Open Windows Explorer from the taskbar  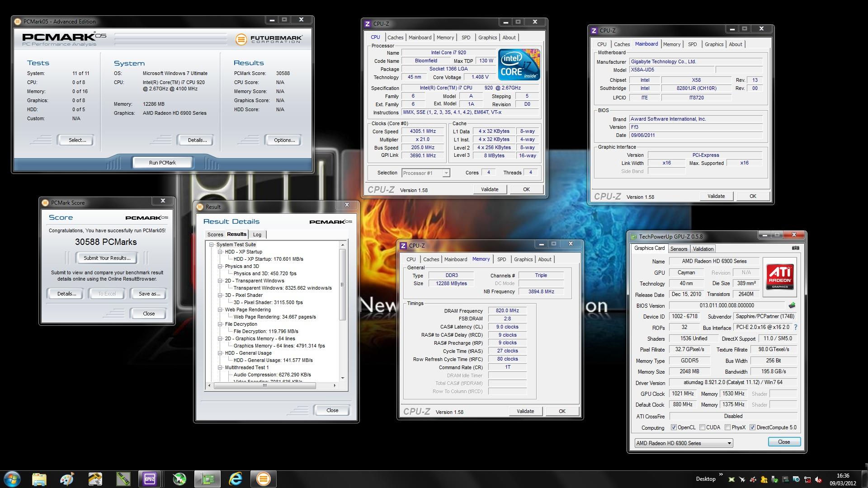[39, 479]
